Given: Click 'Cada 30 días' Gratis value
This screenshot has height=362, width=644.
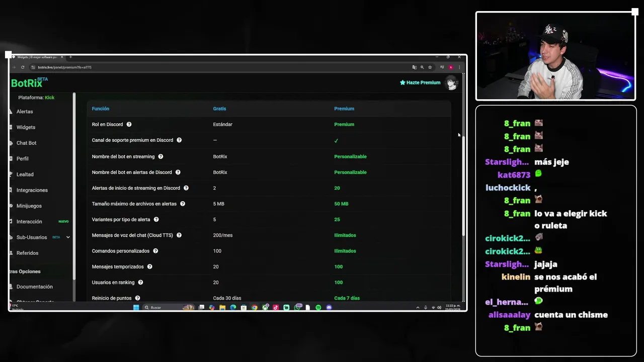Looking at the screenshot, I should 227,298.
